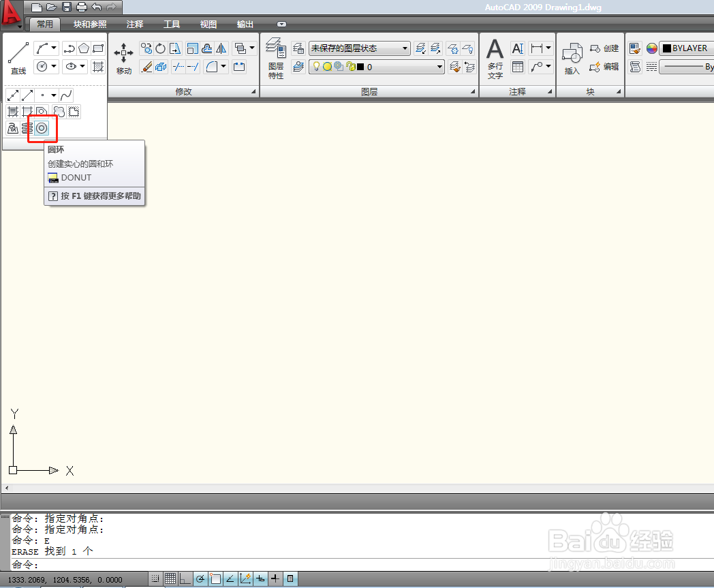Open Layer Properties (图层特性) manager
Viewport: 714px width, 588px height.
[x=275, y=59]
